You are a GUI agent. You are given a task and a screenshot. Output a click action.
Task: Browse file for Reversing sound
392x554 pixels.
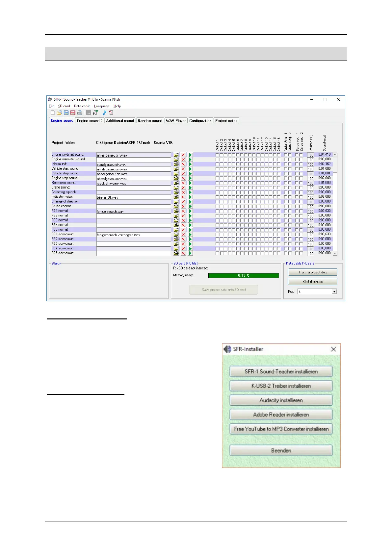tap(176, 183)
